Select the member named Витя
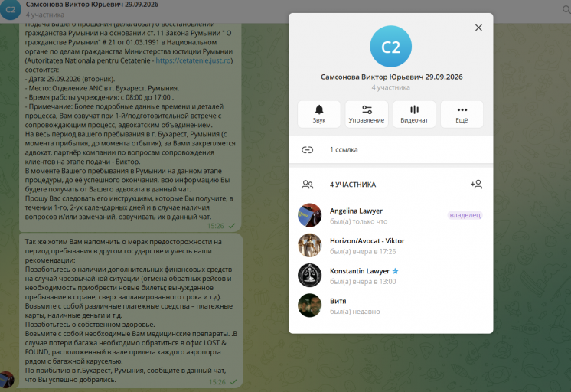 390,305
